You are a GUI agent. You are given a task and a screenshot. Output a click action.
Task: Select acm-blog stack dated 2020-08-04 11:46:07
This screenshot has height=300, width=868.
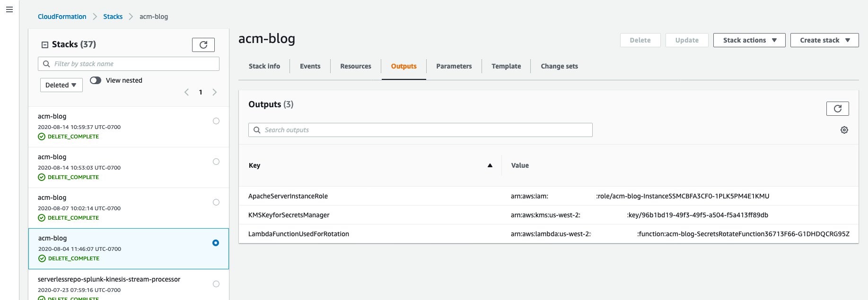coord(216,243)
